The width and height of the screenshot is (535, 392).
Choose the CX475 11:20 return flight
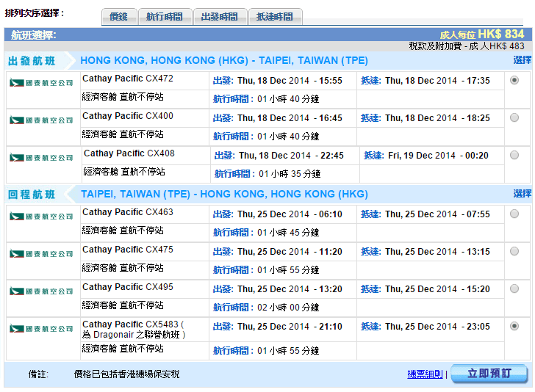(514, 251)
